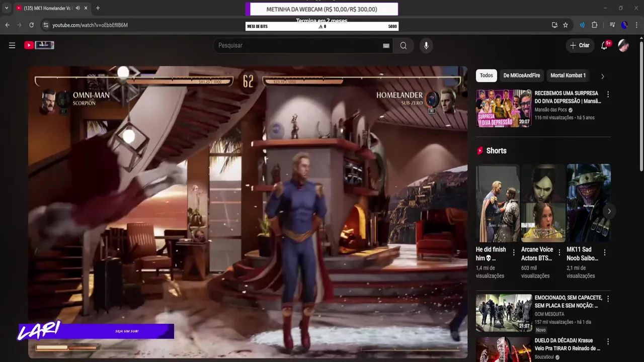Open the 'He did finish him' short thumbnail
Viewport: 644px width, 362px height.
[498, 203]
